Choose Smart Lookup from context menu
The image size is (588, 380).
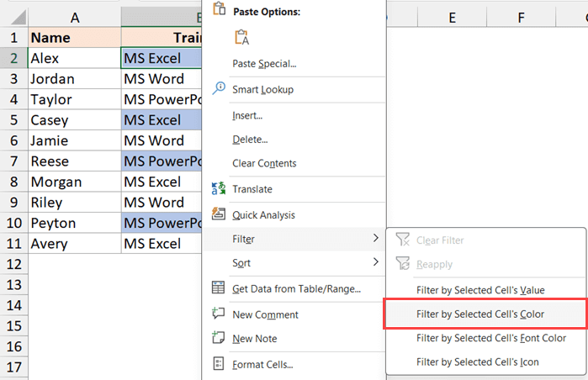point(262,90)
